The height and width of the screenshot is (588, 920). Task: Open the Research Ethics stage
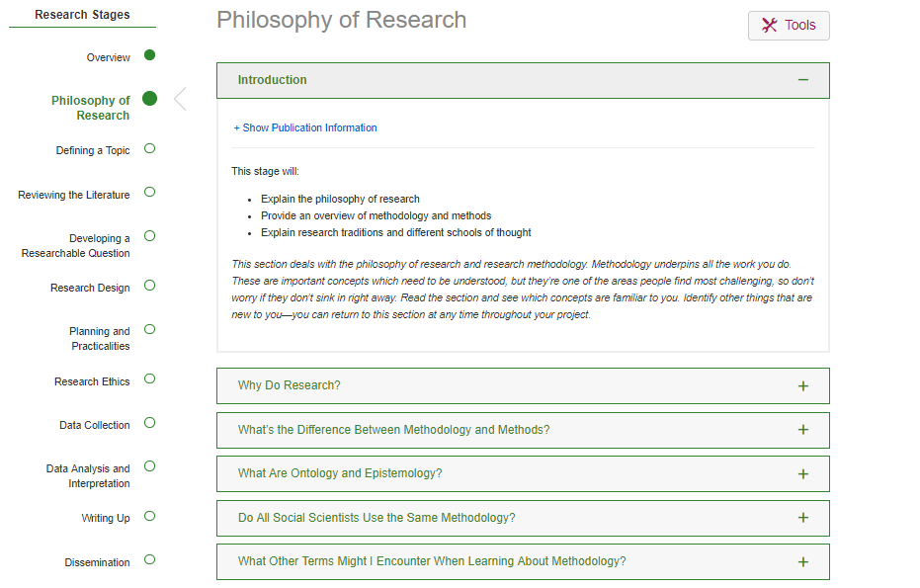92,381
